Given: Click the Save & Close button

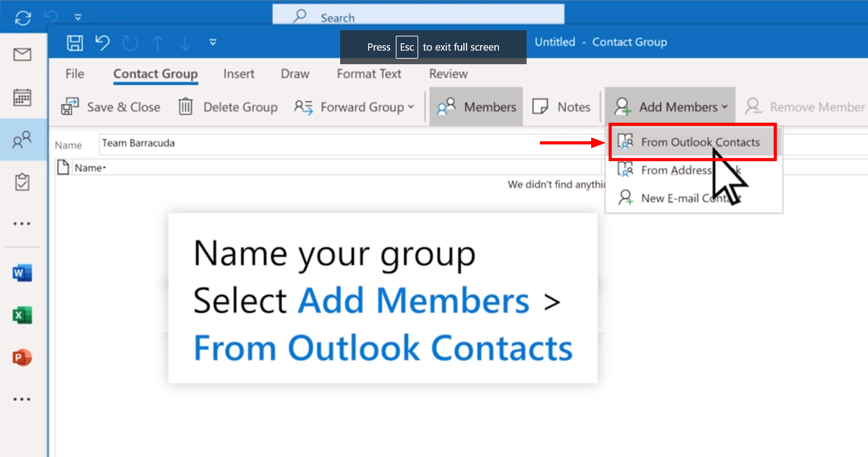Looking at the screenshot, I should [x=111, y=107].
